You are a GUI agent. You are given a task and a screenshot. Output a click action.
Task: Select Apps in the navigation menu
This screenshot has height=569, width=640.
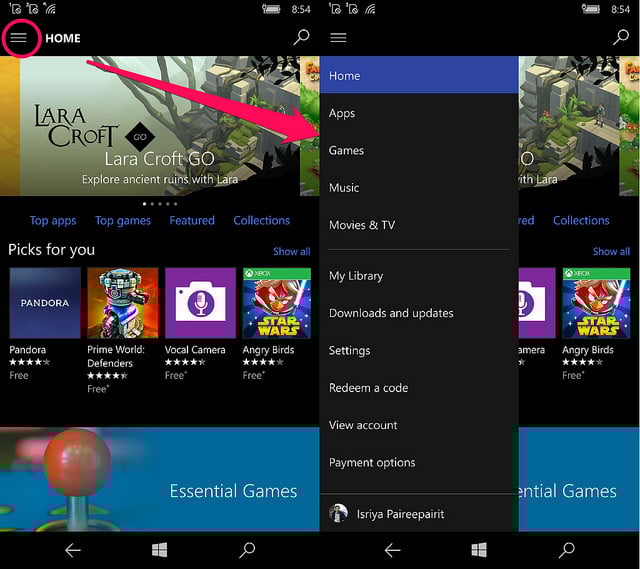click(x=419, y=113)
